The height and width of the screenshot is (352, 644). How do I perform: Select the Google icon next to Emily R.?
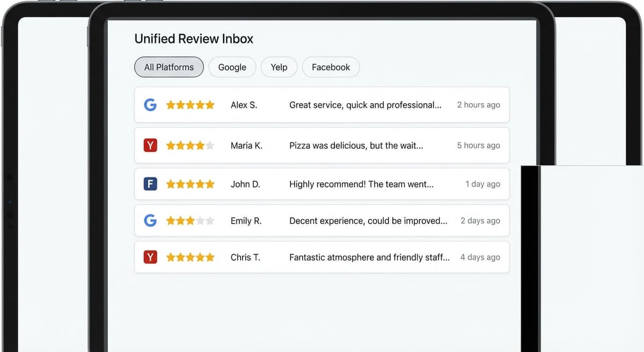[x=150, y=220]
